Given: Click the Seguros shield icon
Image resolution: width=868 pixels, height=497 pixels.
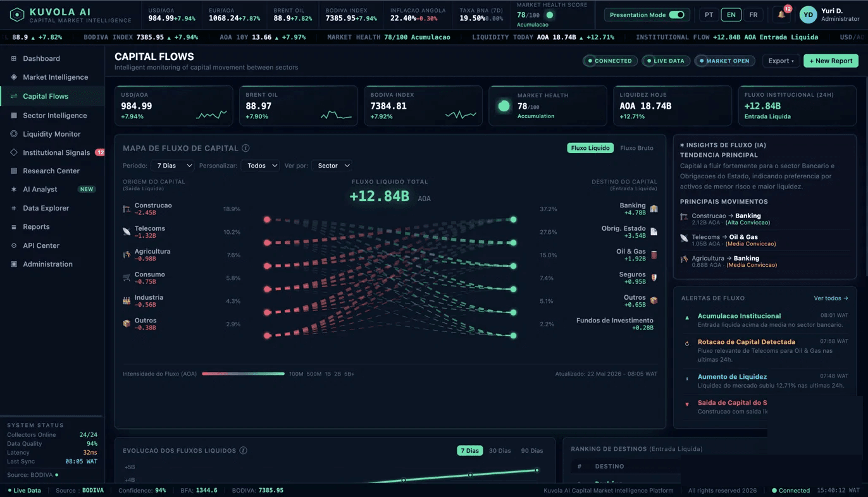Looking at the screenshot, I should click(x=654, y=278).
